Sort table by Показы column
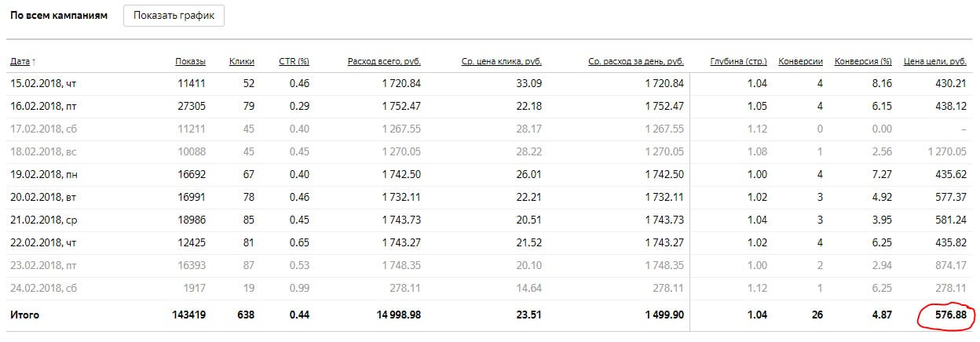This screenshot has width=980, height=342. click(x=190, y=61)
